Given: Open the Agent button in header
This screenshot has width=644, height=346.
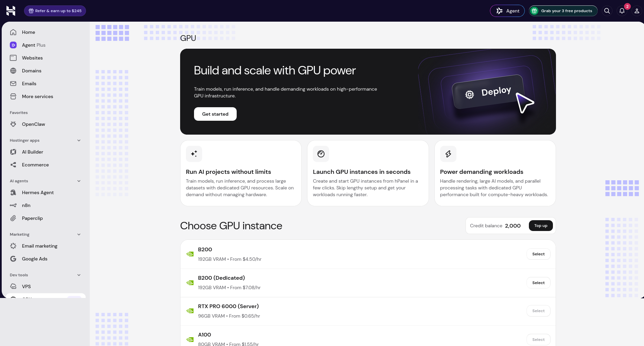Looking at the screenshot, I should 507,11.
